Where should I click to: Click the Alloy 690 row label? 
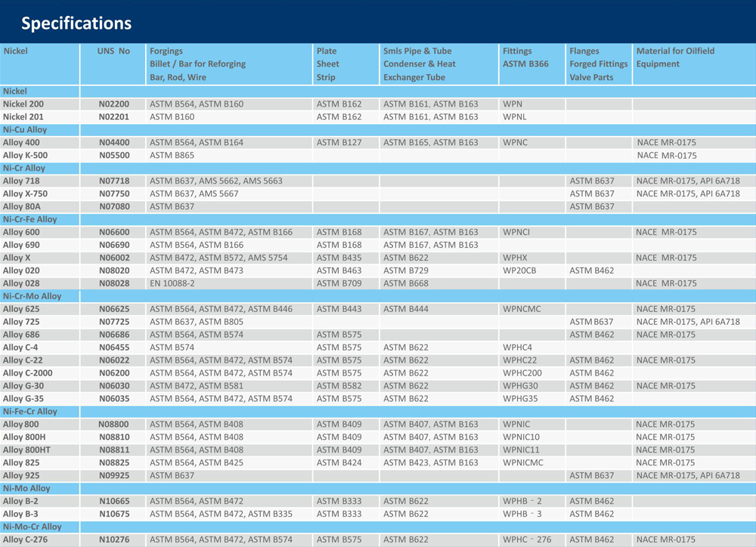click(x=21, y=246)
